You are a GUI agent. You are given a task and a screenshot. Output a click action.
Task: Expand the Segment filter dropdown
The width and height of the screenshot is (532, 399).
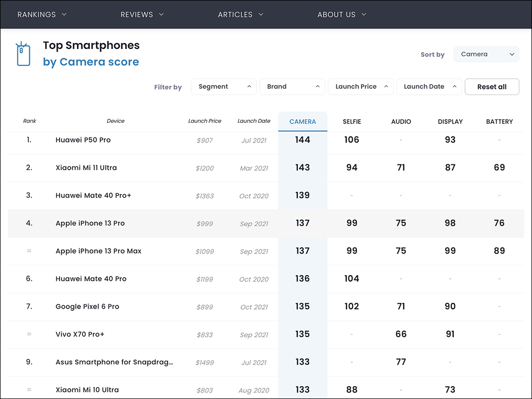tap(224, 87)
